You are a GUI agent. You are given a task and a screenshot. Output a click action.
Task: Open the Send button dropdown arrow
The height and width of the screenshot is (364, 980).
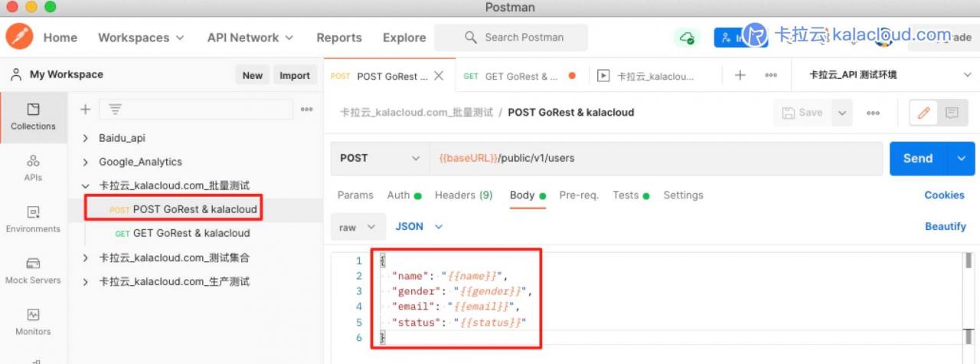click(961, 159)
